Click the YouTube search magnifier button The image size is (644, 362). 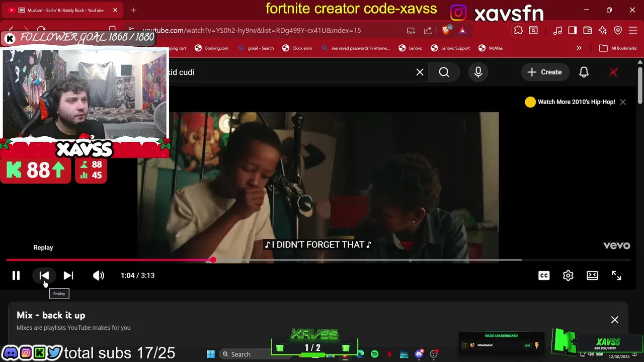point(444,72)
